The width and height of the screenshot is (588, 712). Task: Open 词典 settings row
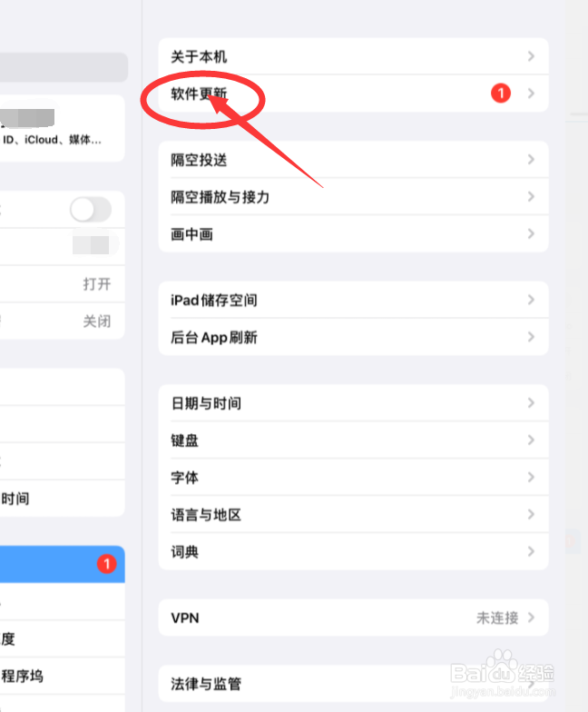354,552
